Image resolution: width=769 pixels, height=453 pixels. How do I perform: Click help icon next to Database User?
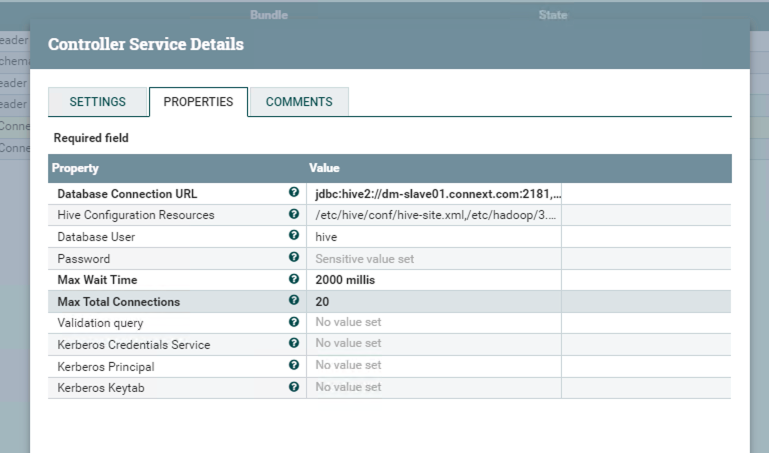[294, 236]
